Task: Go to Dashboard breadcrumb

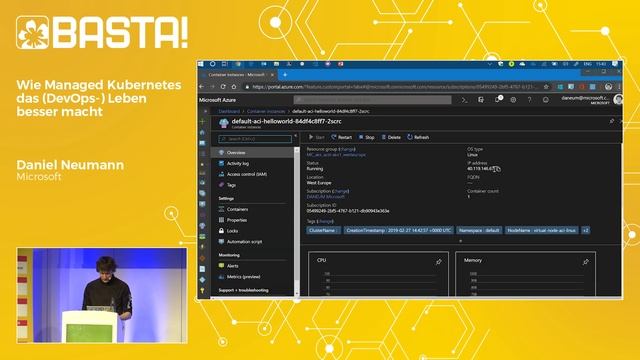Action: (x=229, y=111)
